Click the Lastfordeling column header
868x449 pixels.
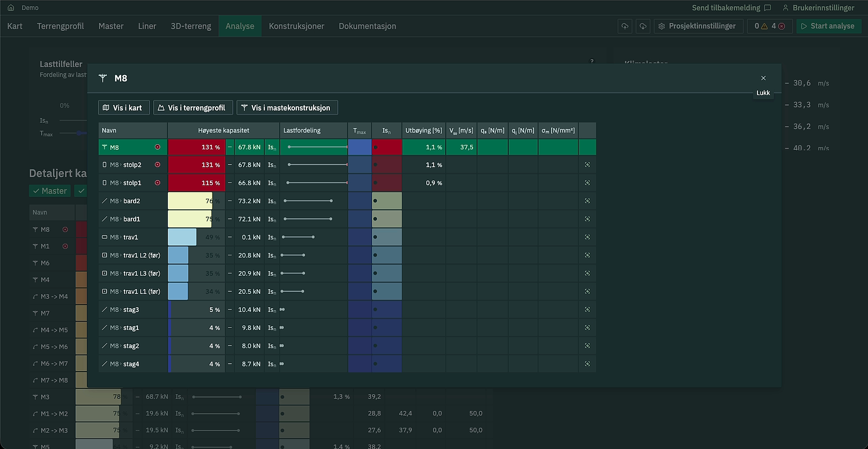tap(314, 130)
